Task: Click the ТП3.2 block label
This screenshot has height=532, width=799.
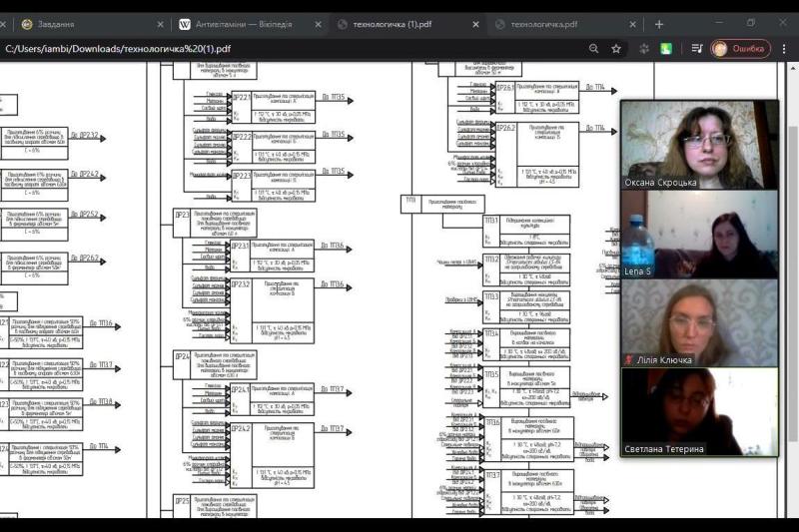Action: coord(491,260)
